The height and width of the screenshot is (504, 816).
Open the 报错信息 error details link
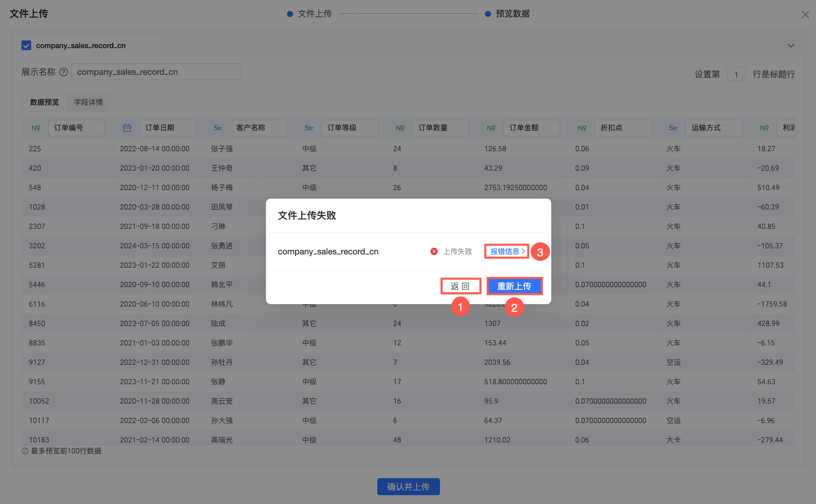point(507,252)
